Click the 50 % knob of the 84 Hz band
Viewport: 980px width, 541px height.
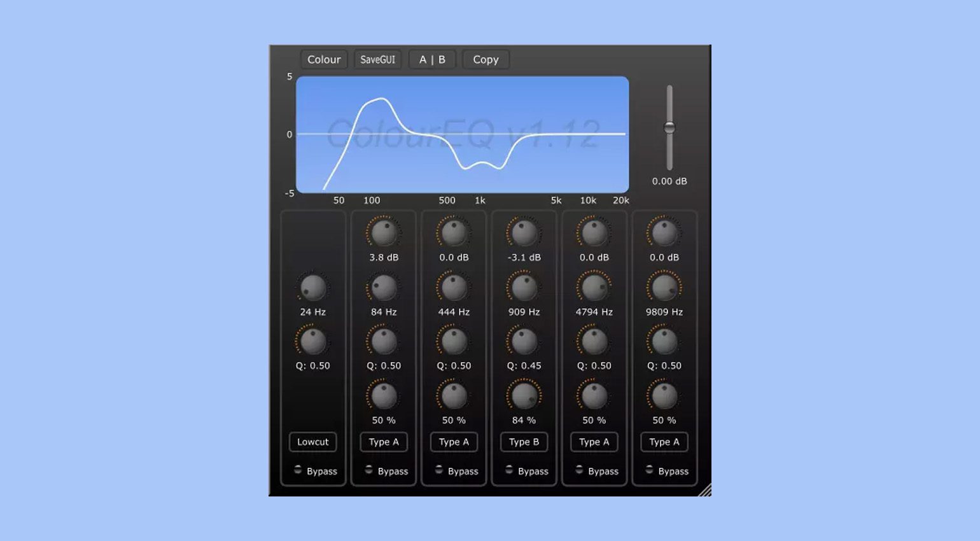[384, 397]
